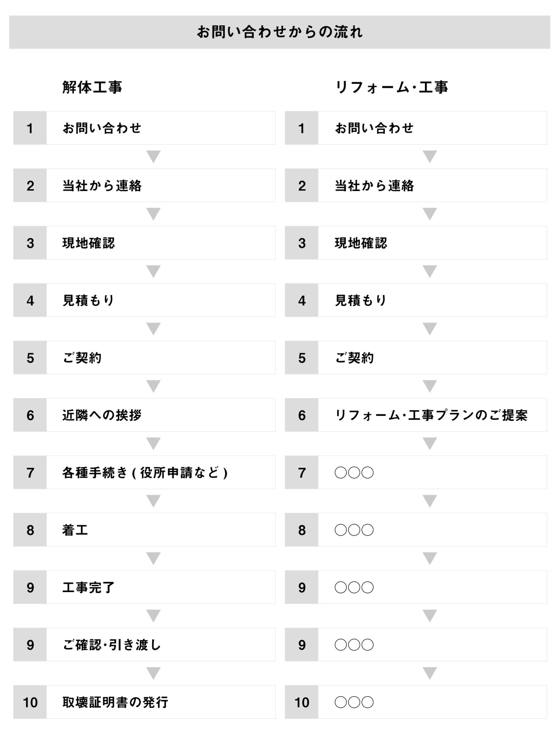This screenshot has width=560, height=743.
Task: Click number 8 badge beside 着工
Action: (x=30, y=530)
